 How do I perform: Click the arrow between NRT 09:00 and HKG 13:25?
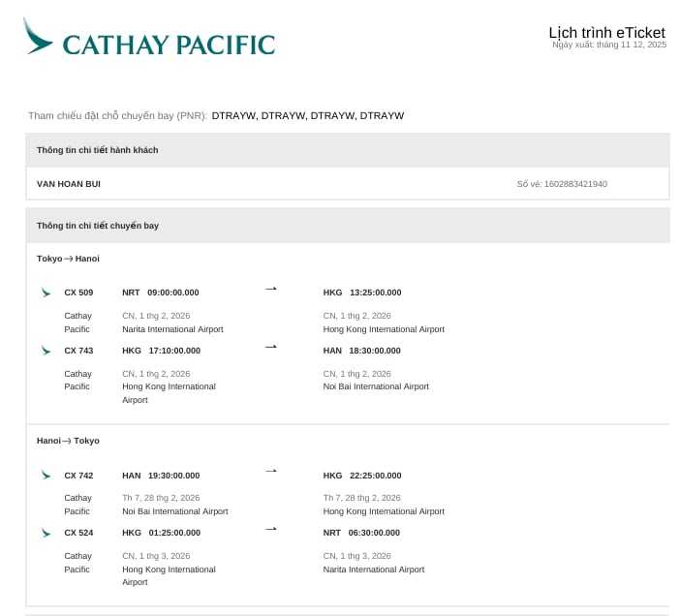coord(271,289)
